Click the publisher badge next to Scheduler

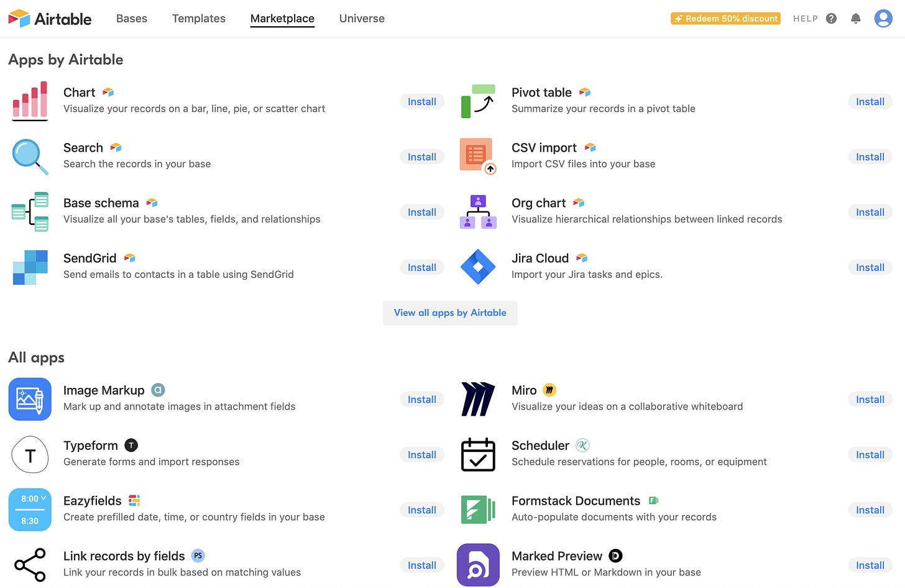click(582, 446)
